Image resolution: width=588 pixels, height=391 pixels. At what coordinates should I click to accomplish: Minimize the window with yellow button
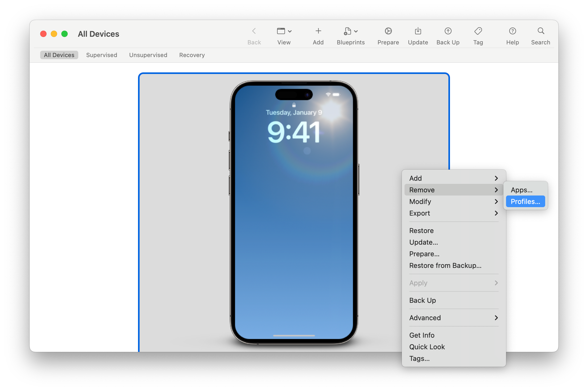tap(54, 34)
